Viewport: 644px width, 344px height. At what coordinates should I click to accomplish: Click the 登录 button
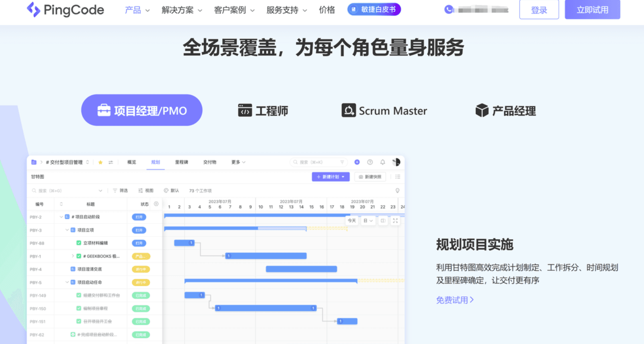click(539, 10)
